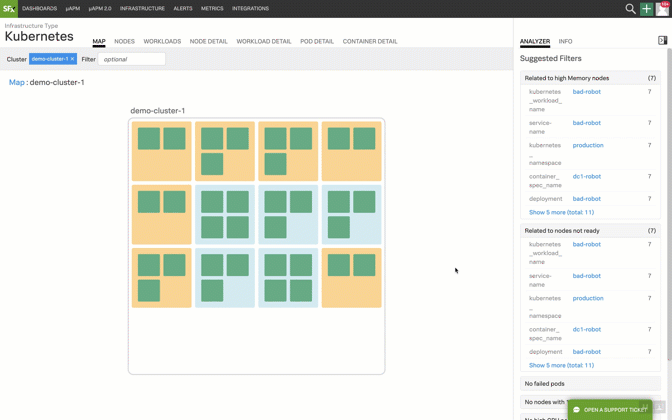Open the Dashboards menu
The width and height of the screenshot is (672, 420).
click(x=40, y=9)
